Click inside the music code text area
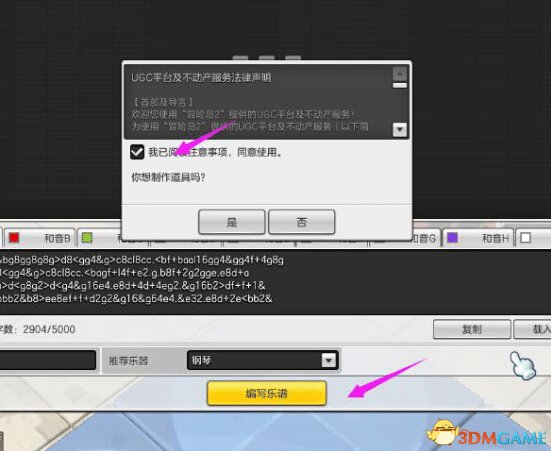This screenshot has width=551, height=451. 276,282
